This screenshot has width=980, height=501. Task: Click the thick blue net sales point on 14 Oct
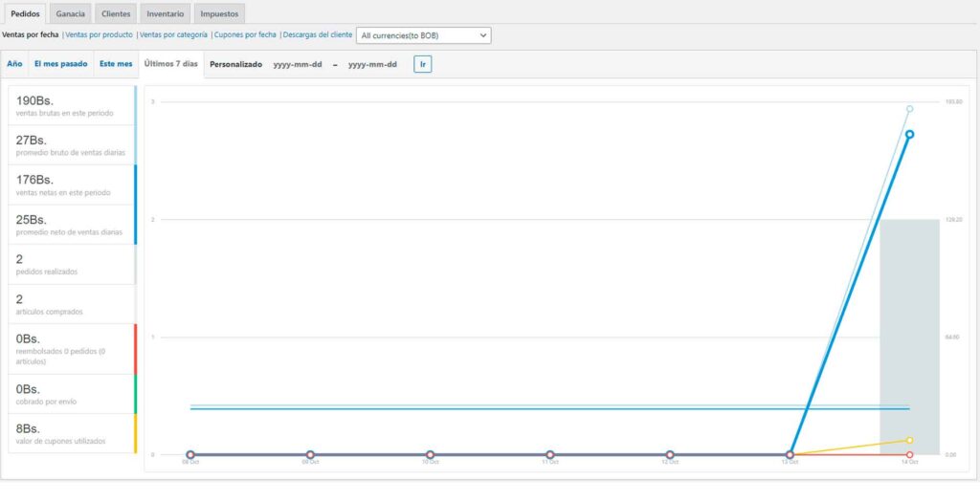909,134
